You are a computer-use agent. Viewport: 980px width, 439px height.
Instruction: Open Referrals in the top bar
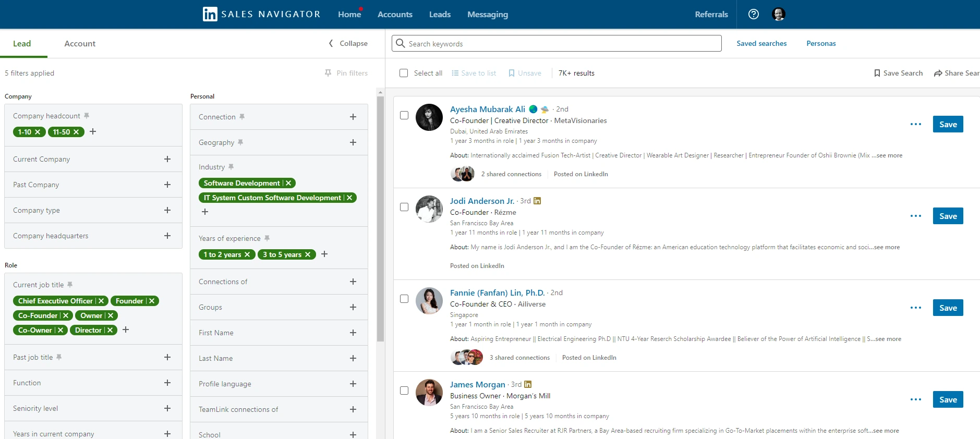711,14
